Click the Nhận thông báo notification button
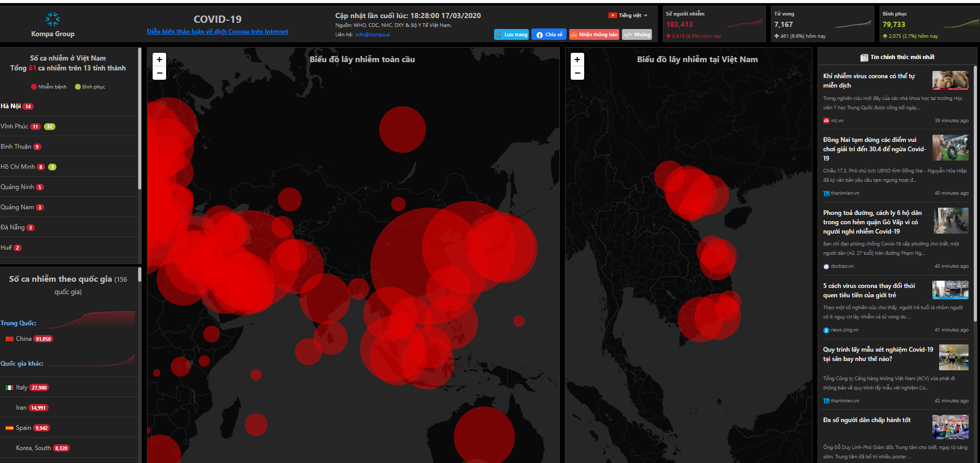This screenshot has height=463, width=980. point(594,35)
